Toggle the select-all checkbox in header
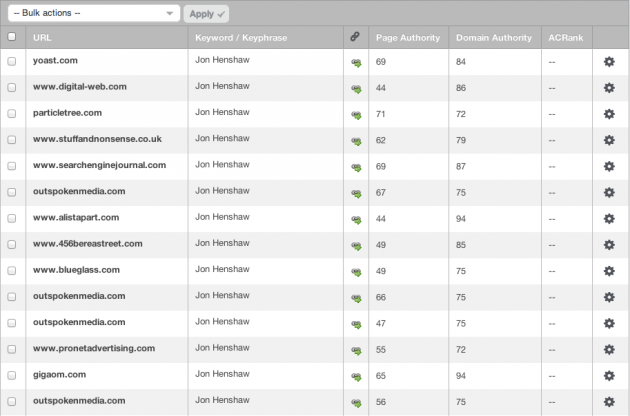The width and height of the screenshot is (630, 416). coord(12,37)
